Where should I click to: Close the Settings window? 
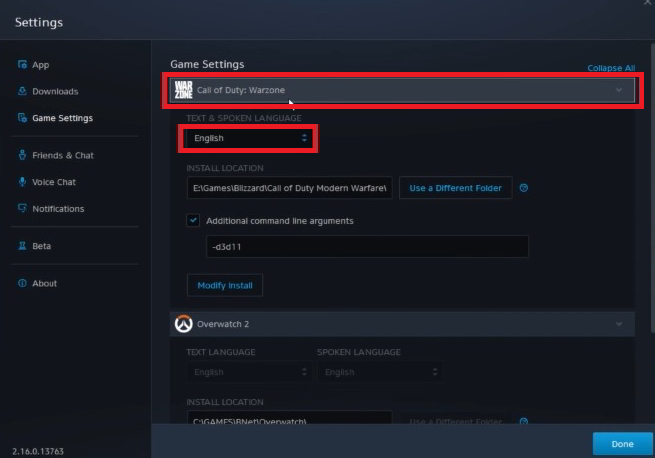coord(647,3)
